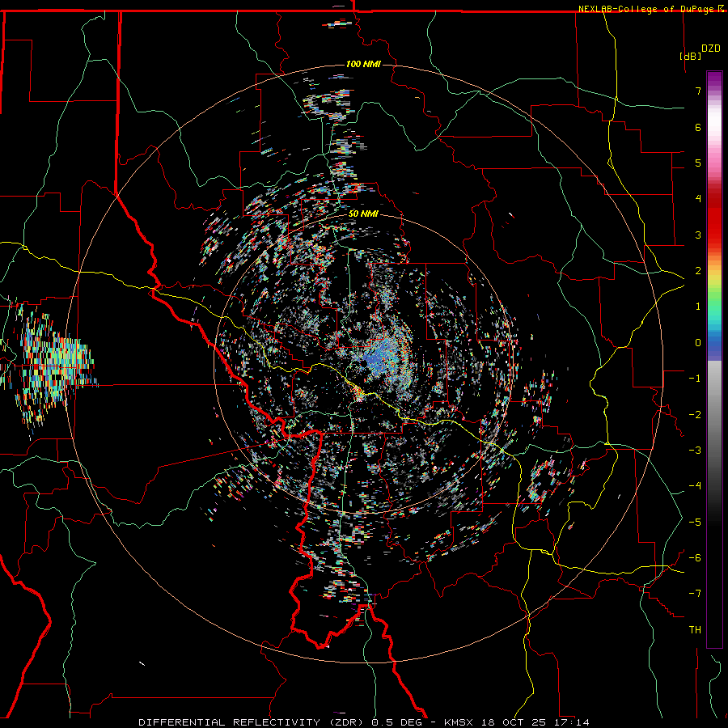The image size is (728, 728).
Task: Click the 7 value on color scale
Action: (x=698, y=91)
